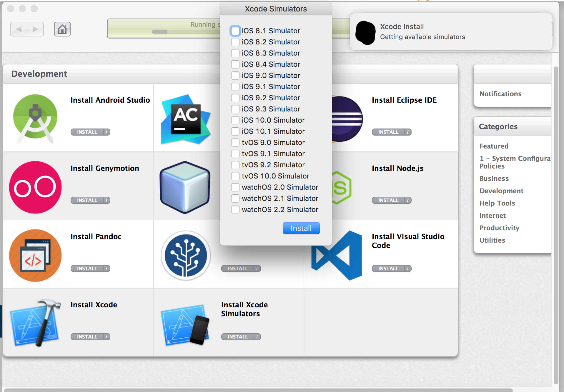The width and height of the screenshot is (564, 392).
Task: Open info for Android Studio install
Action: coord(107,132)
